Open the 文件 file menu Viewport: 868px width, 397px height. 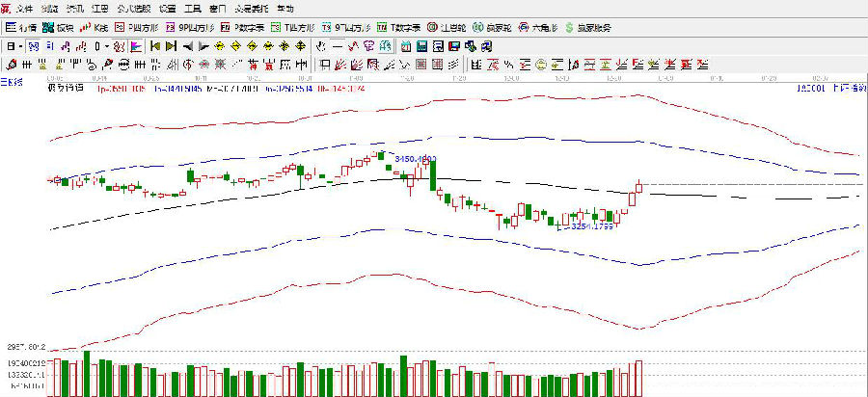[19, 8]
